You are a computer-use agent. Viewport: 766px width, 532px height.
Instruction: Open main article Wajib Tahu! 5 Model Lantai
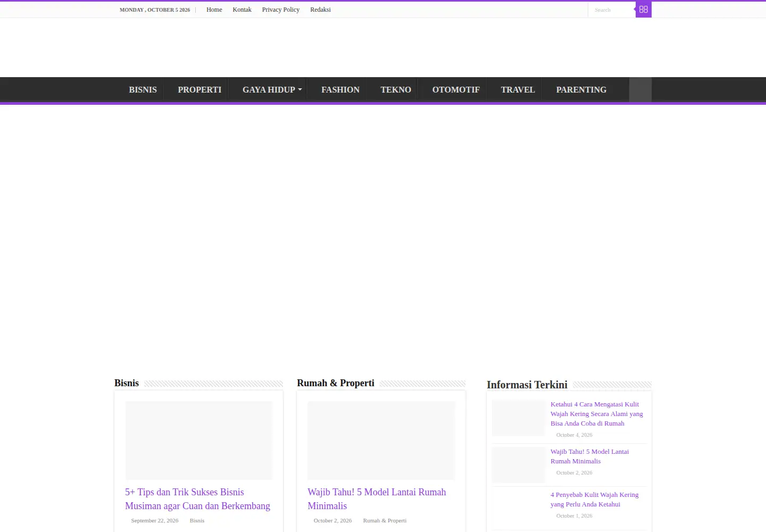pos(377,499)
